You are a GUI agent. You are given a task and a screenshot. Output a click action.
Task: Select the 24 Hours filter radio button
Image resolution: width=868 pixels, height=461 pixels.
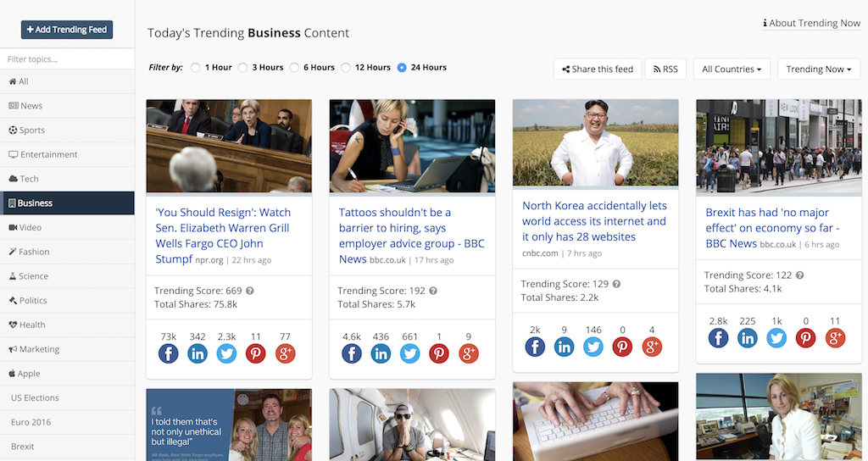[x=402, y=68]
